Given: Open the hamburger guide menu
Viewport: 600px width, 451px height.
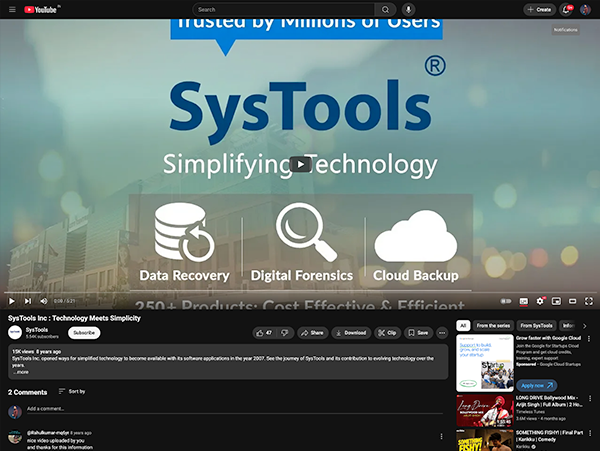Looking at the screenshot, I should pyautogui.click(x=12, y=10).
